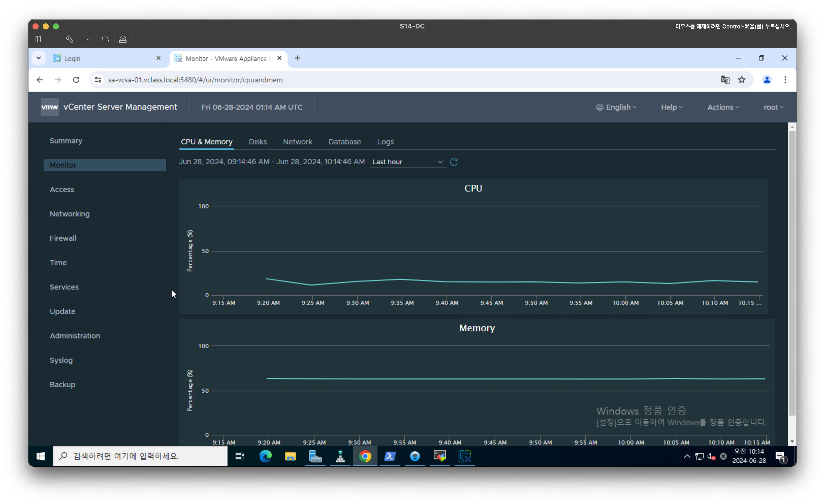Click the refresh chart data icon
Image resolution: width=825 pixels, height=504 pixels.
click(x=454, y=162)
